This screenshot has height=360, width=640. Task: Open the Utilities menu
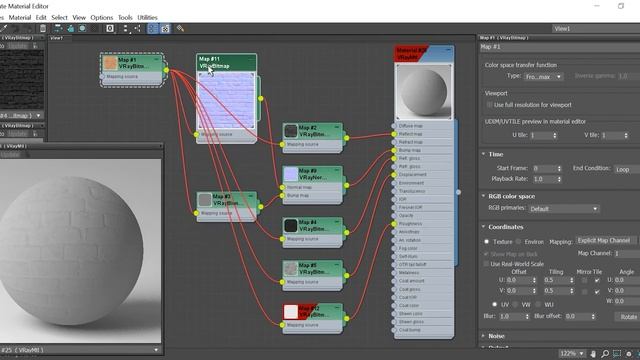tap(147, 18)
